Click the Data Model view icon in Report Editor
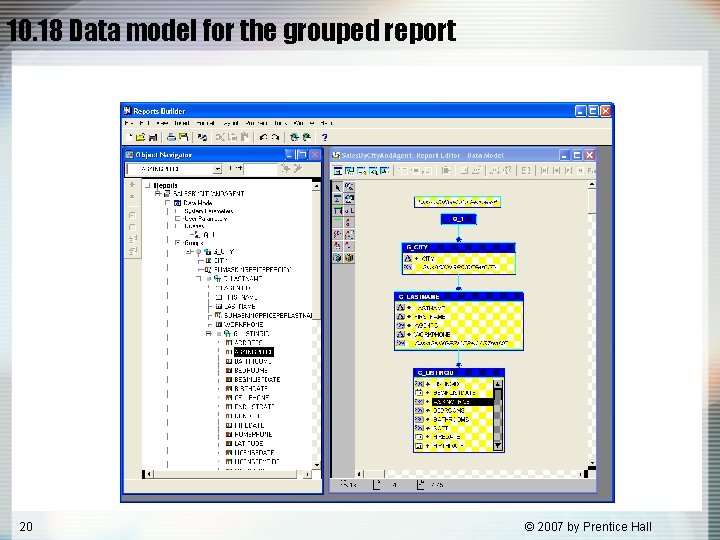 point(338,170)
